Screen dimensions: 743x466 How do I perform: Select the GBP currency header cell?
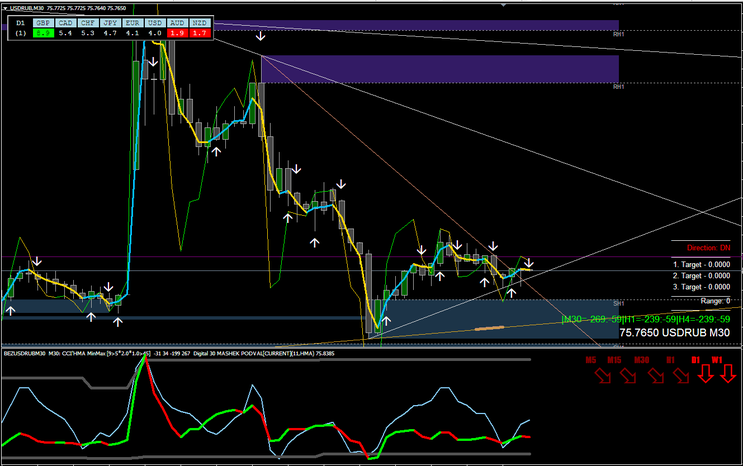(x=43, y=23)
